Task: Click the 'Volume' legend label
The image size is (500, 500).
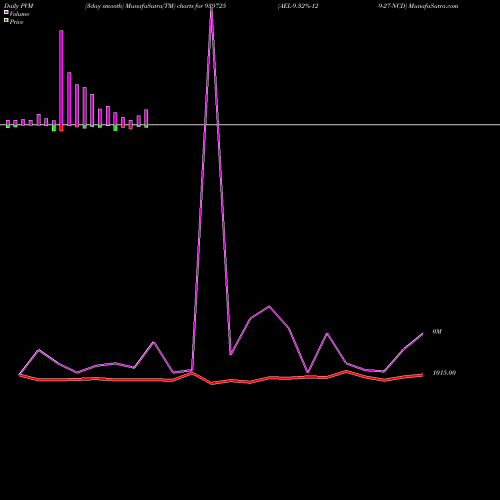Action: pos(19,14)
